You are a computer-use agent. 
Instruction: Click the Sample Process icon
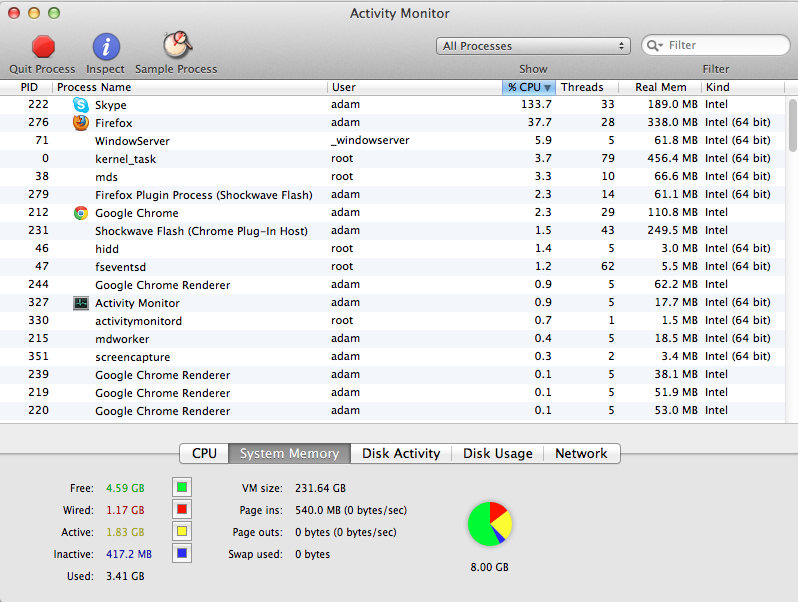[177, 45]
